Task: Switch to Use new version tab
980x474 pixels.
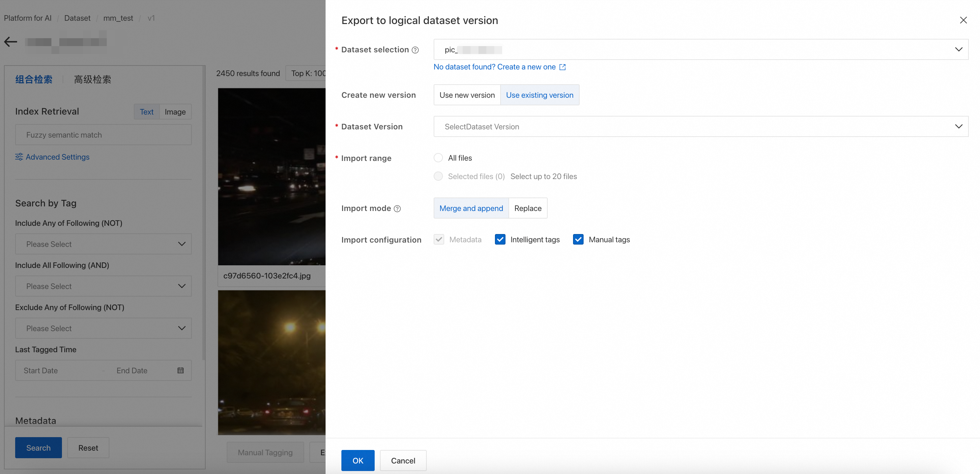Action: click(467, 95)
